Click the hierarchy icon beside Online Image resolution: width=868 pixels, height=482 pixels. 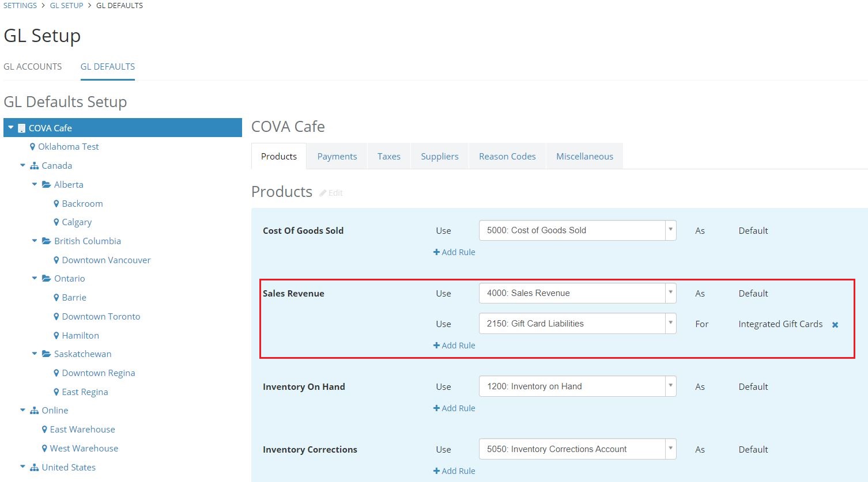(35, 410)
